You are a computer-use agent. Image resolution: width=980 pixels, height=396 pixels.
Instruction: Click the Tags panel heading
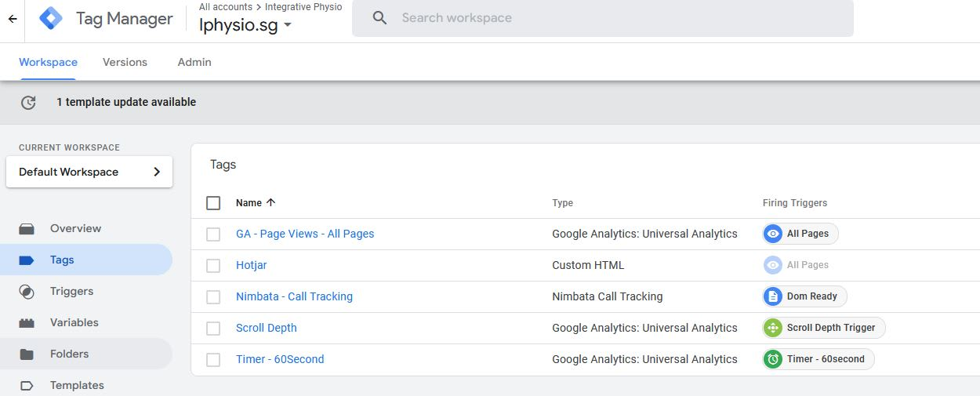223,165
